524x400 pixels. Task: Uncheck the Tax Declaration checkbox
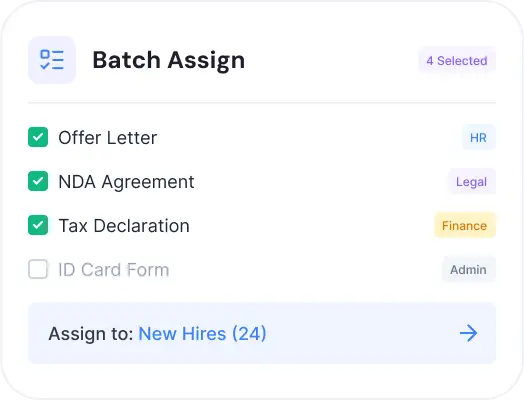[x=38, y=225]
